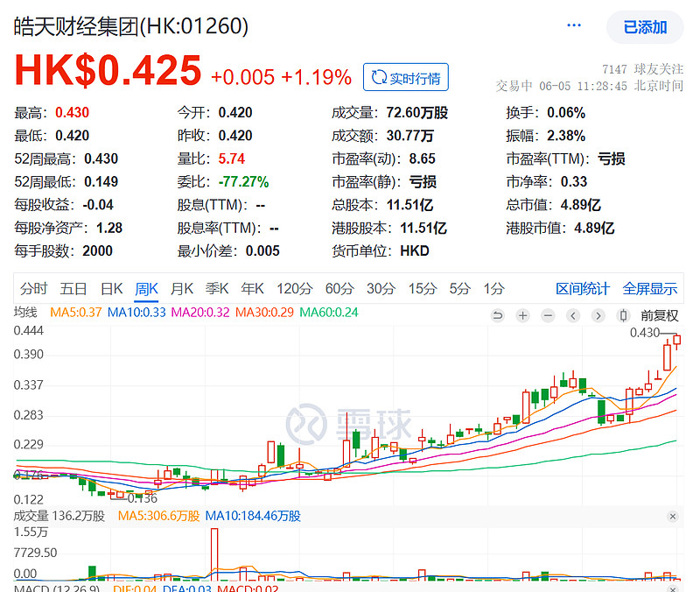700x592 pixels.
Task: Click the candlestick style icon
Action: pyautogui.click(x=624, y=316)
